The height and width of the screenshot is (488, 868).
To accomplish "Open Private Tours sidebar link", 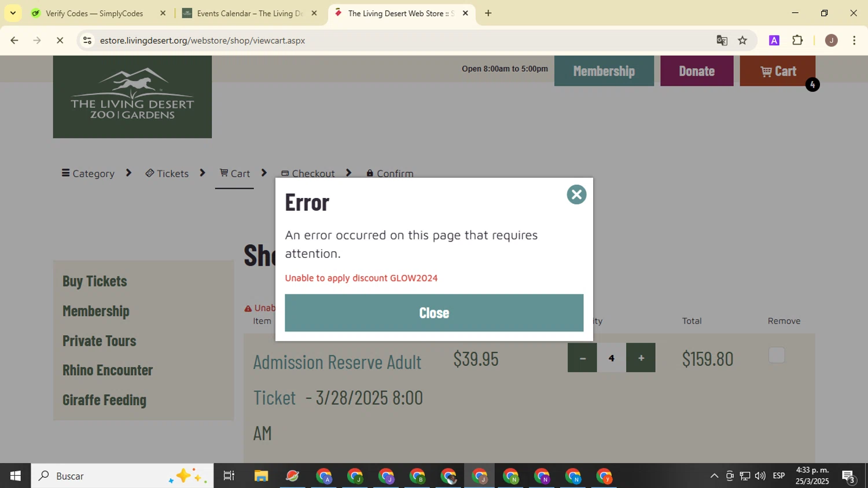I will click(x=100, y=340).
